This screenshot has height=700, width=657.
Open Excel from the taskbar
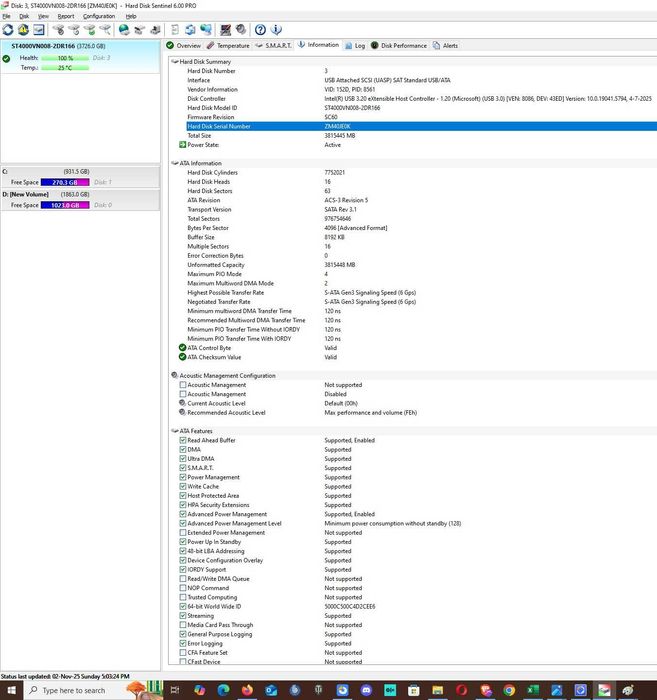(533, 690)
